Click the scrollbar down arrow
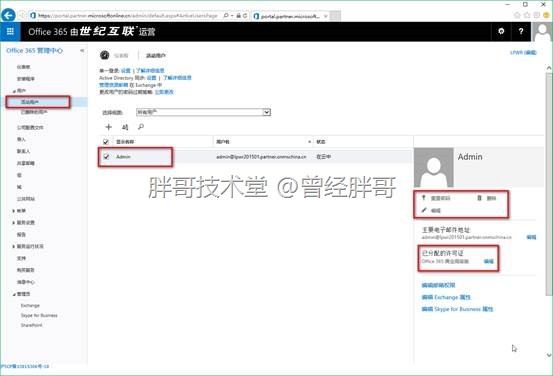Image resolution: width=553 pixels, height=376 pixels. [549, 355]
